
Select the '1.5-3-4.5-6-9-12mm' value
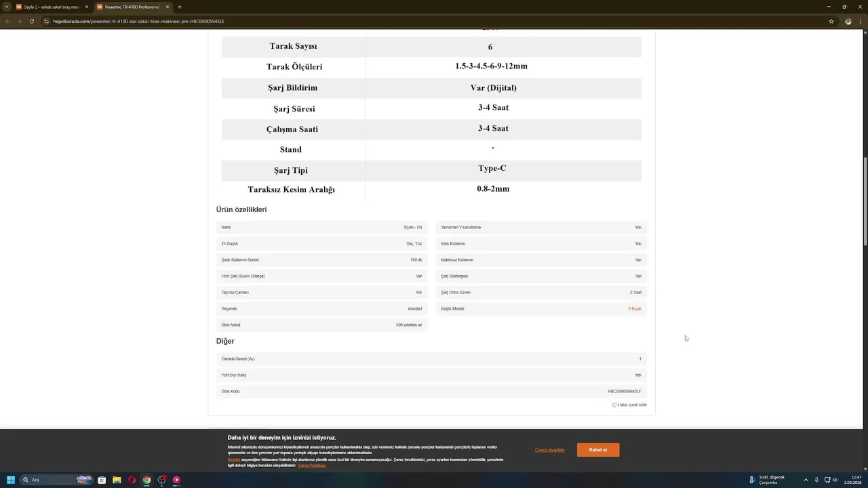(491, 66)
